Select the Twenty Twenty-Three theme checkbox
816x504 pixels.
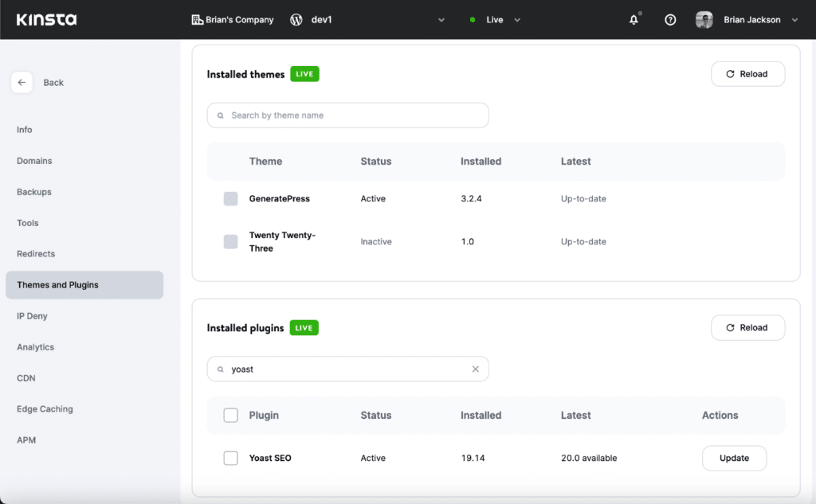coord(230,241)
